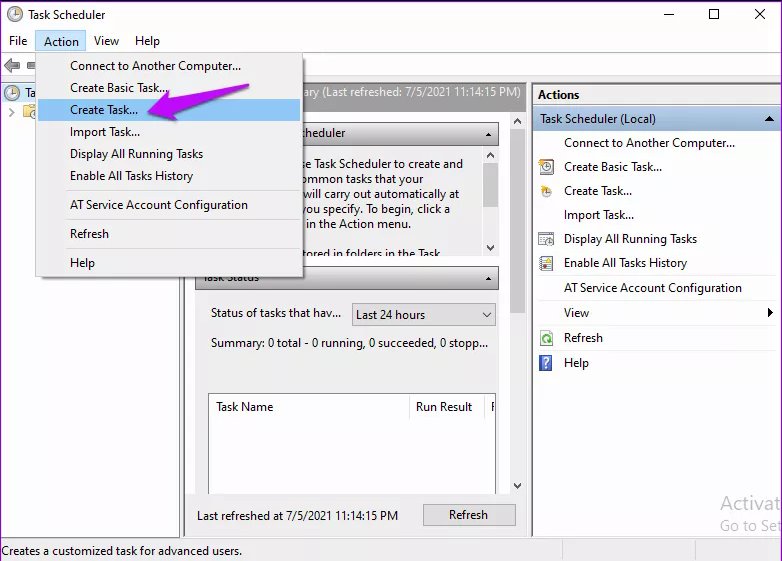The width and height of the screenshot is (782, 561).
Task: Choose Enable All Tasks History in Action menu
Action: click(x=169, y=176)
